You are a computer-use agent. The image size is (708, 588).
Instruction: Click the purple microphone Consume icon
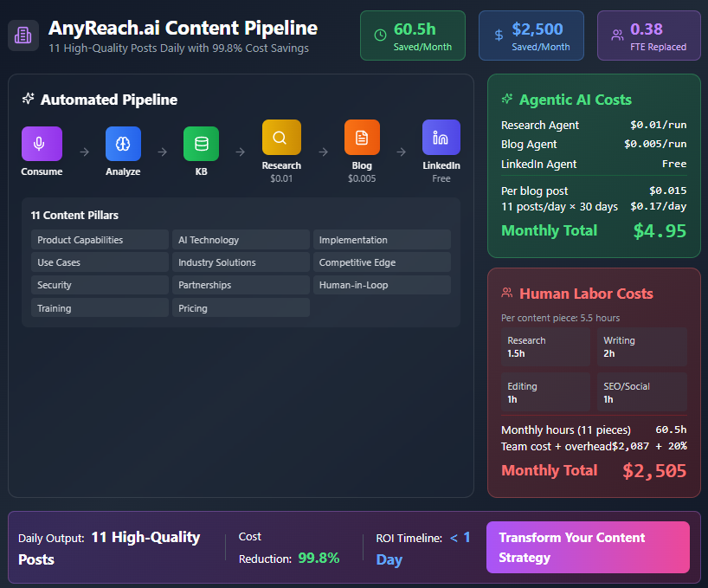tap(42, 144)
